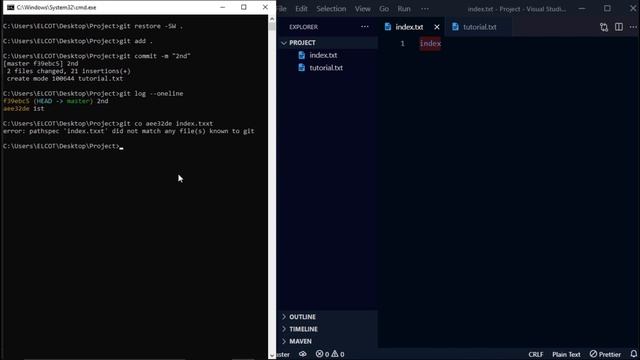Click 'create mode 100644 tutorial.txt' output line

point(64,78)
